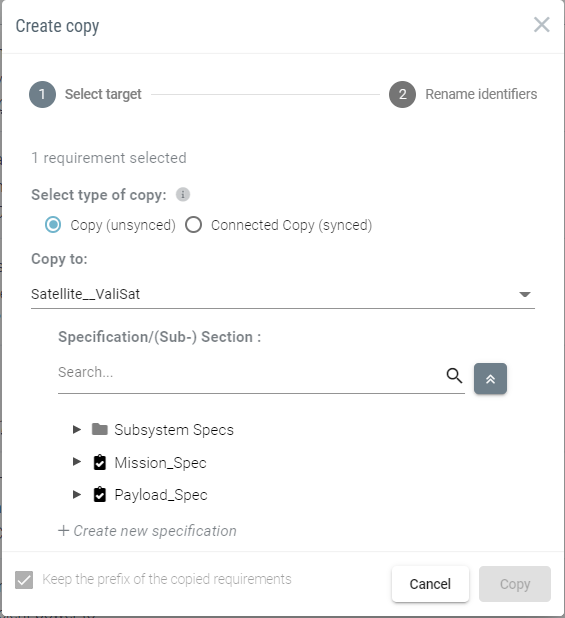
Task: Go to step 1 Select target
Action: point(85,94)
